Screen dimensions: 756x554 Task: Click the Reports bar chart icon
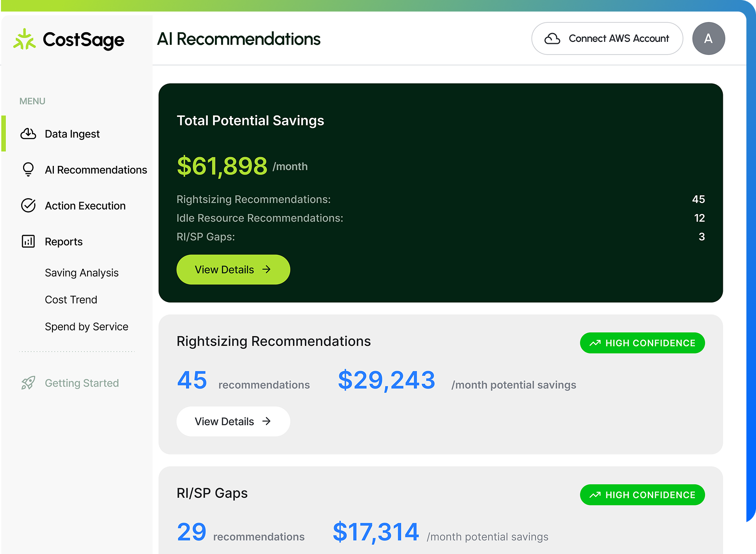pos(28,241)
